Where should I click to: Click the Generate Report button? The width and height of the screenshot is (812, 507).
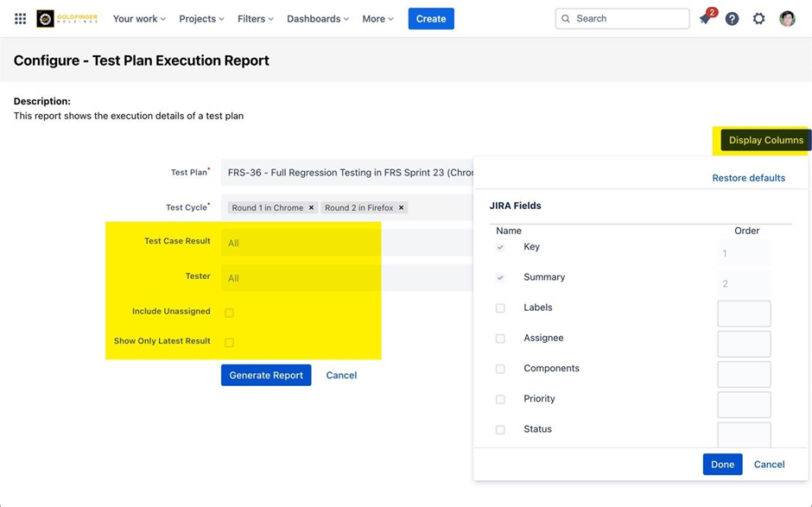[x=266, y=375]
